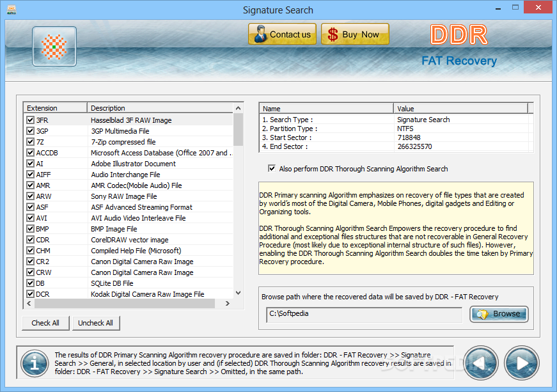Select 'Compiled Help File (Microsoft)' description
The width and height of the screenshot is (557, 392).
[136, 251]
